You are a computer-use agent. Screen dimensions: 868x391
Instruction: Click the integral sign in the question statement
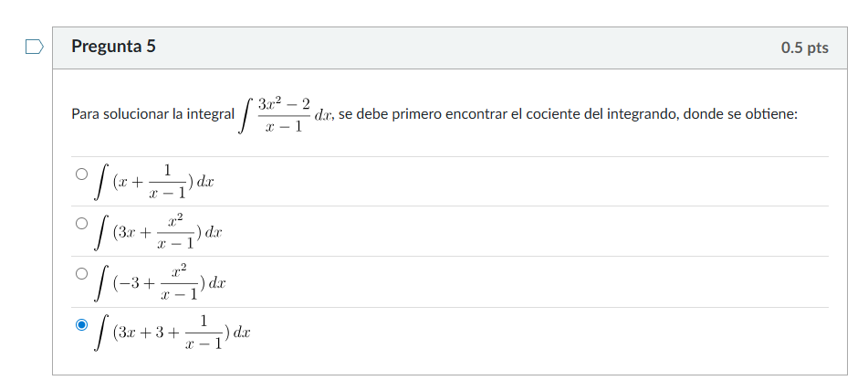(x=246, y=116)
